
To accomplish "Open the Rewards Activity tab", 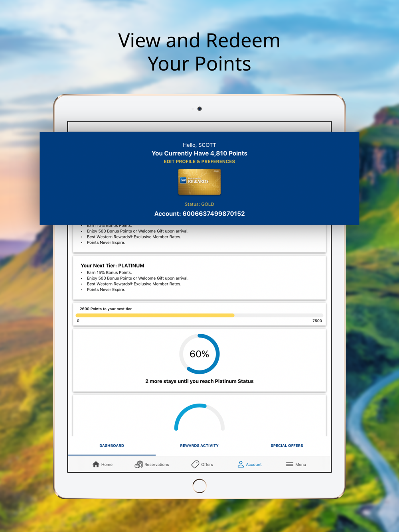I will tap(199, 445).
